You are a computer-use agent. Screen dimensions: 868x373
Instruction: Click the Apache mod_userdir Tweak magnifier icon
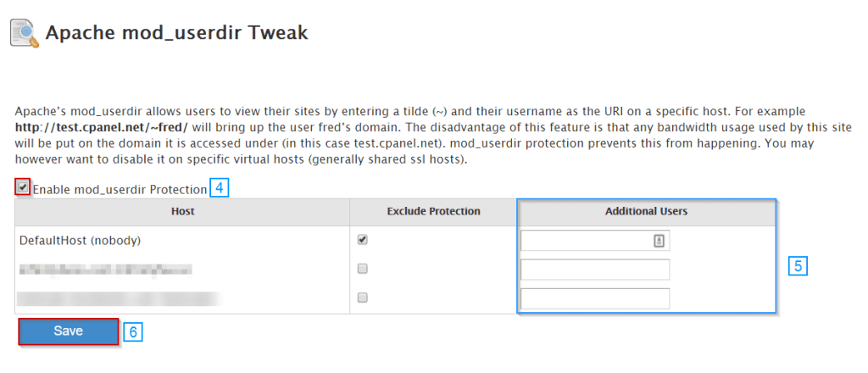coord(22,34)
